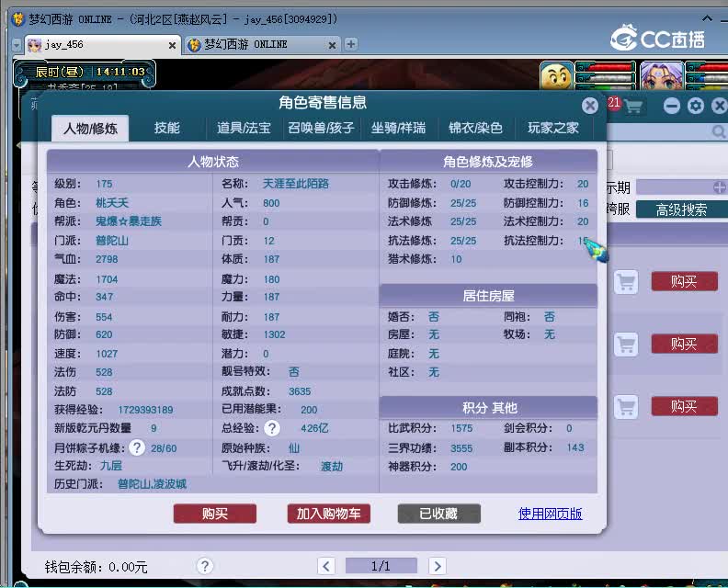Open a new tab with plus button
This screenshot has width=728, height=588.
click(351, 44)
